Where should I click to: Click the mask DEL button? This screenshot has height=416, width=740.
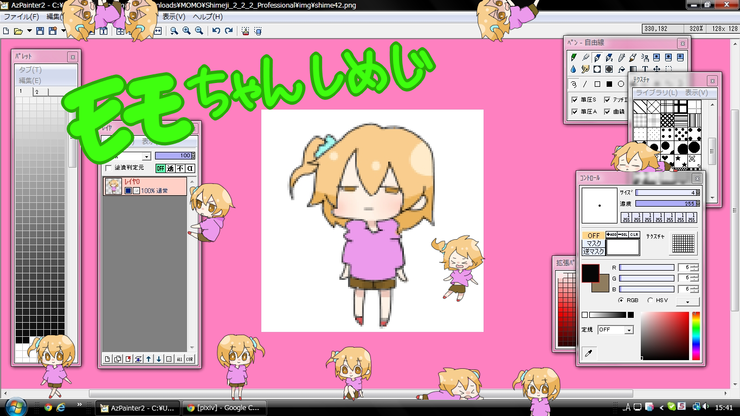622,235
